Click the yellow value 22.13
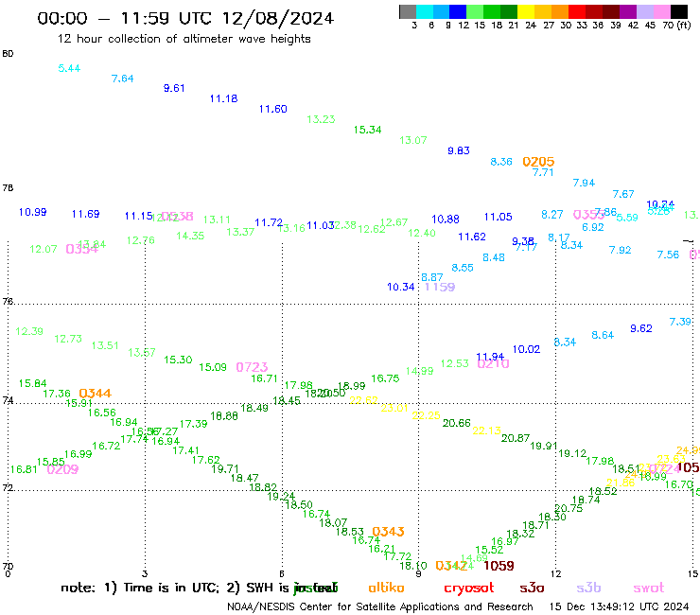Viewport: 700px width, 615px height. [486, 430]
